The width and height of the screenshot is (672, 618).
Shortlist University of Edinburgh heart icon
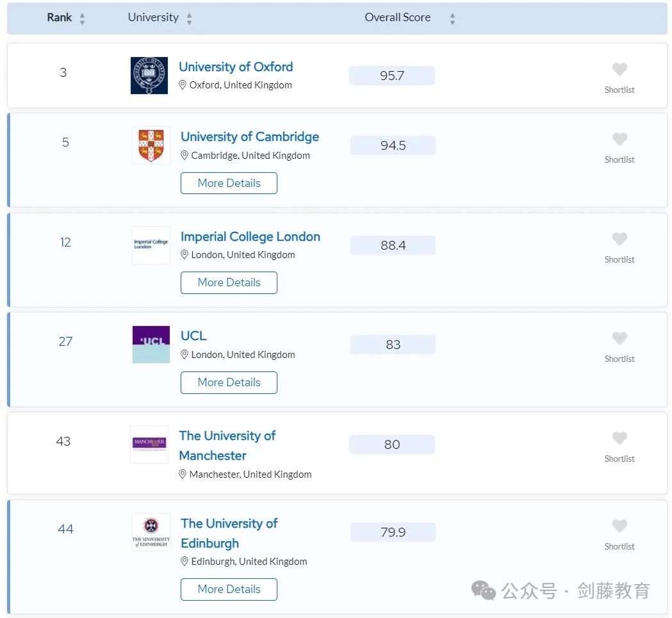pyautogui.click(x=619, y=526)
